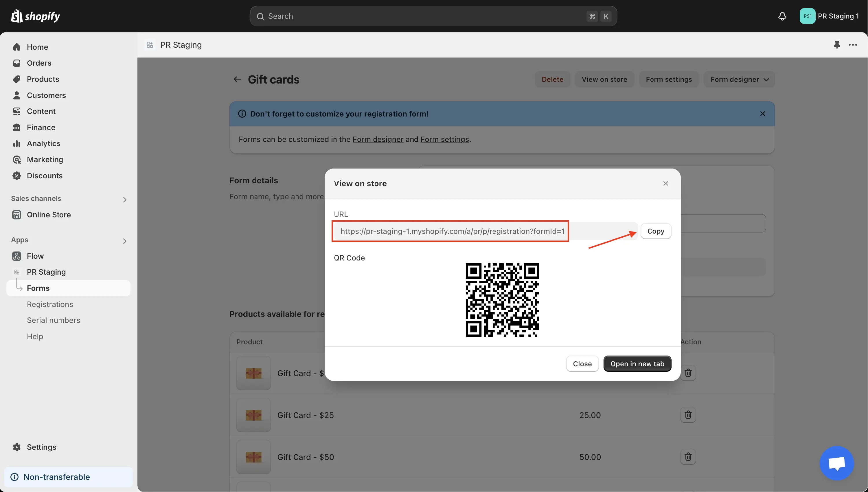Click the Customers person icon
Viewport: 868px width, 492px height.
(x=16, y=95)
